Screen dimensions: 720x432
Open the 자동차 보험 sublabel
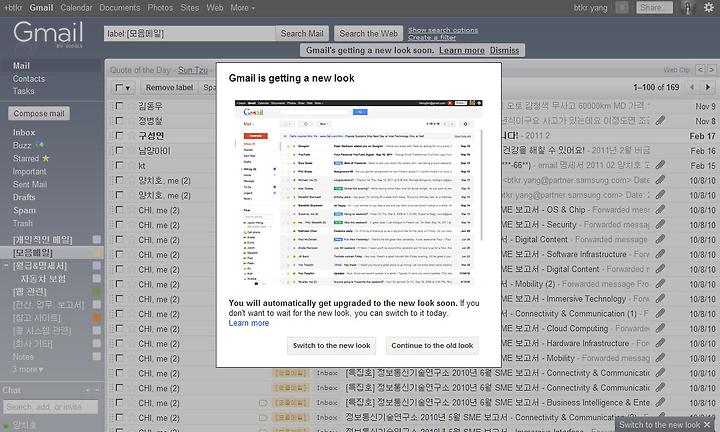click(x=43, y=279)
